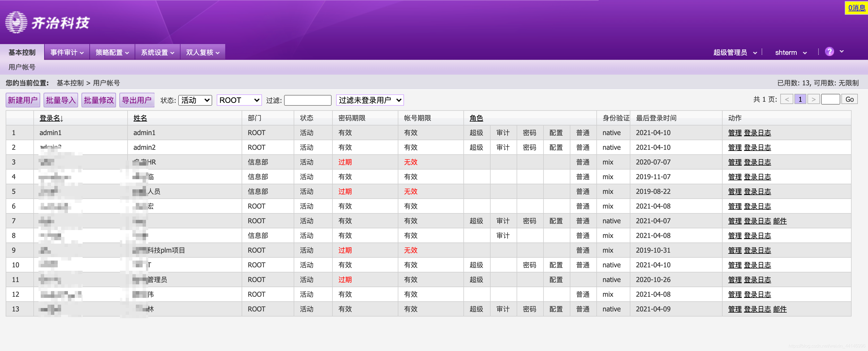Image resolution: width=868 pixels, height=351 pixels.
Task: Click 管理 link in row 12
Action: (734, 294)
